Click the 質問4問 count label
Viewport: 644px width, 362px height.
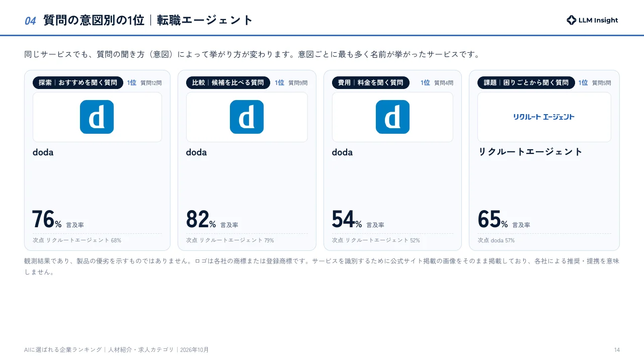point(444,83)
